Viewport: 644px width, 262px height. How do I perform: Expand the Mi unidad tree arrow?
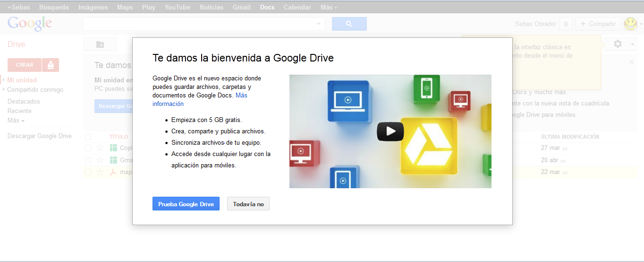(x=3, y=80)
